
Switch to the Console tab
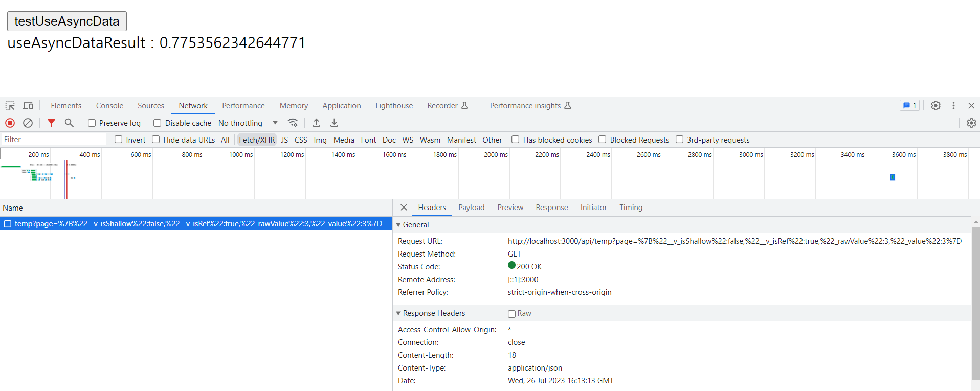click(x=109, y=106)
